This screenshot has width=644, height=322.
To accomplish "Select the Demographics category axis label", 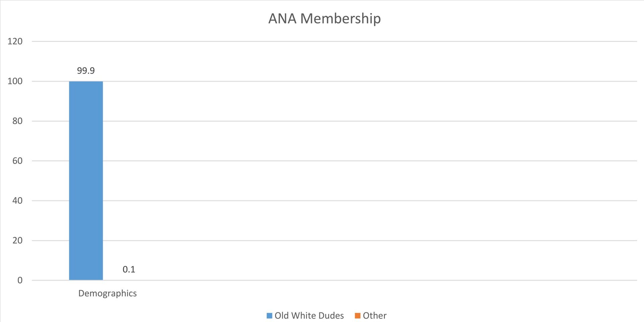I will pyautogui.click(x=107, y=293).
